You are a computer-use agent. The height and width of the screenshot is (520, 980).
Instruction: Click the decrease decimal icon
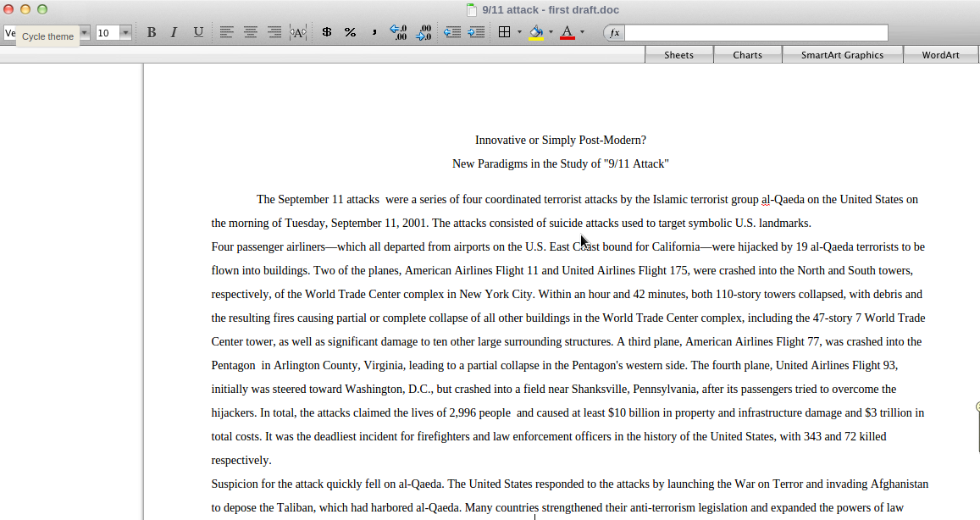424,32
